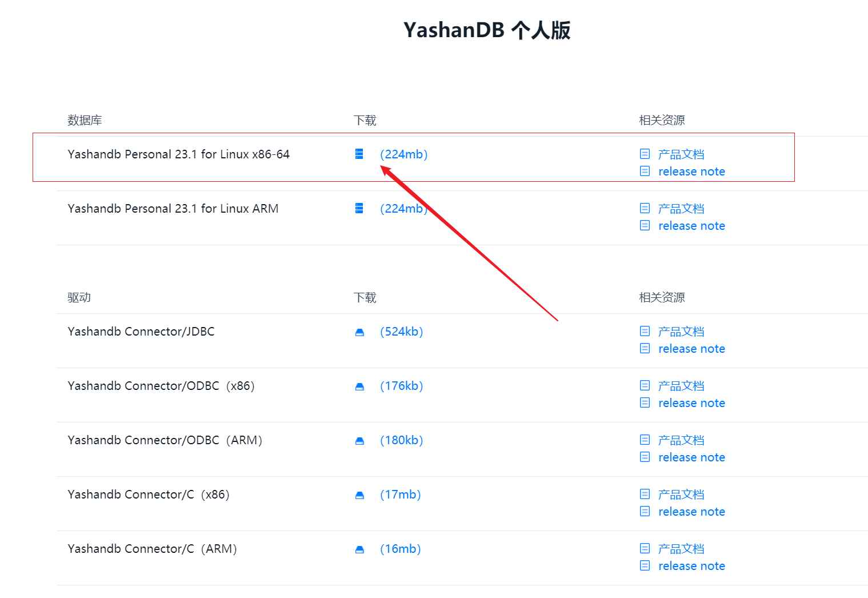Click the "相关资源" header in the 驱动 section

[662, 297]
